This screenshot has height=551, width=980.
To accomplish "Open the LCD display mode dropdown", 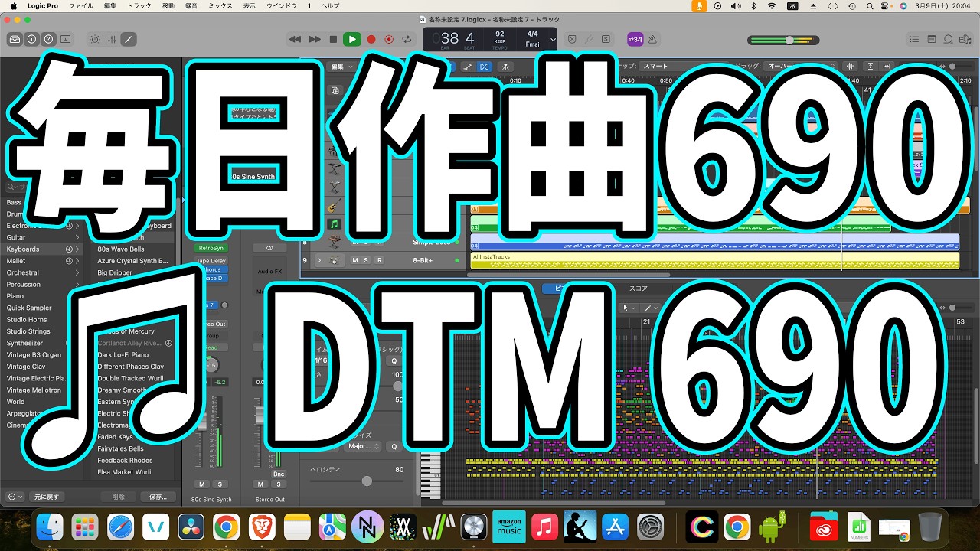I will point(553,39).
